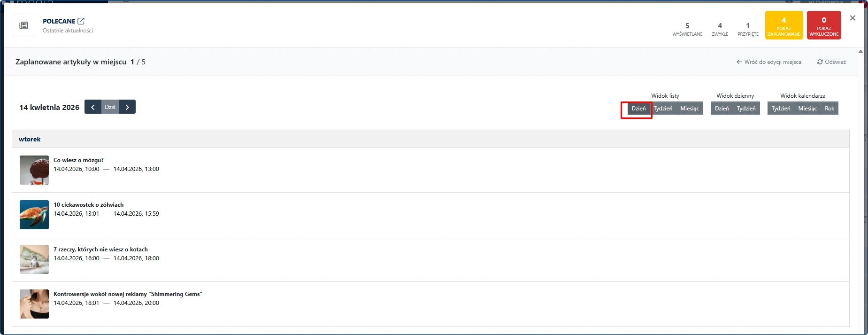
Task: Switch to daily view Dzień
Action: click(722, 109)
